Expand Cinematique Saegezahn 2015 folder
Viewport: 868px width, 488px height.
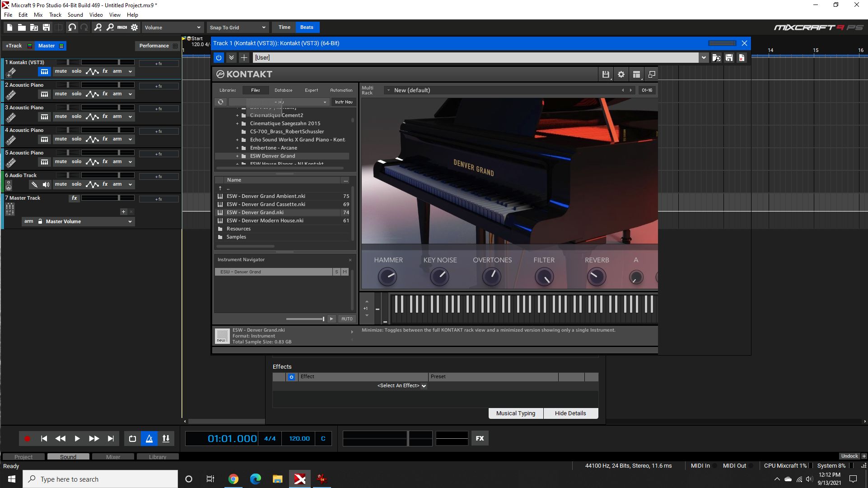(x=237, y=124)
